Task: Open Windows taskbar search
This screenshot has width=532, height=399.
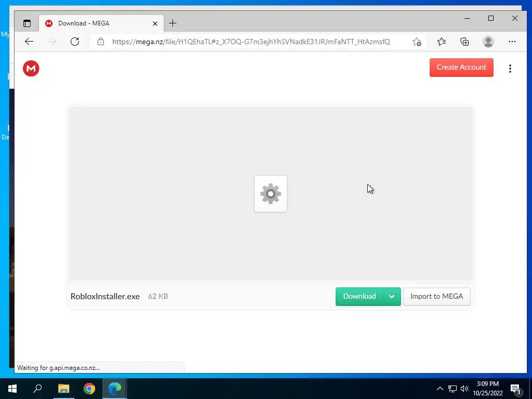Action: pos(37,389)
